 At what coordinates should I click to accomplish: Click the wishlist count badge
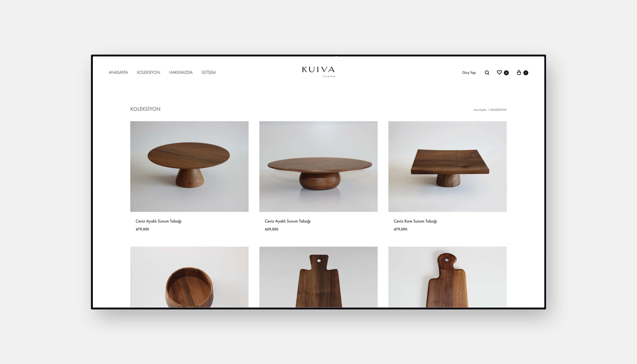(506, 73)
